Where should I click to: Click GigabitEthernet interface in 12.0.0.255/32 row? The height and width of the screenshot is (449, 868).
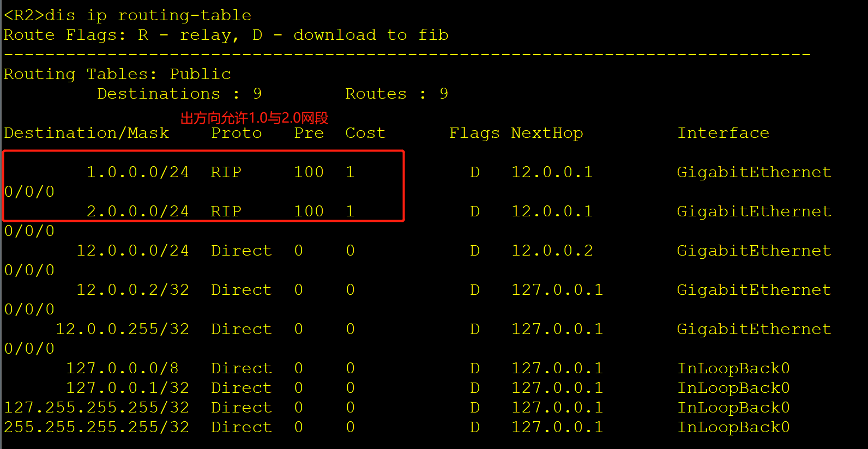pos(754,329)
